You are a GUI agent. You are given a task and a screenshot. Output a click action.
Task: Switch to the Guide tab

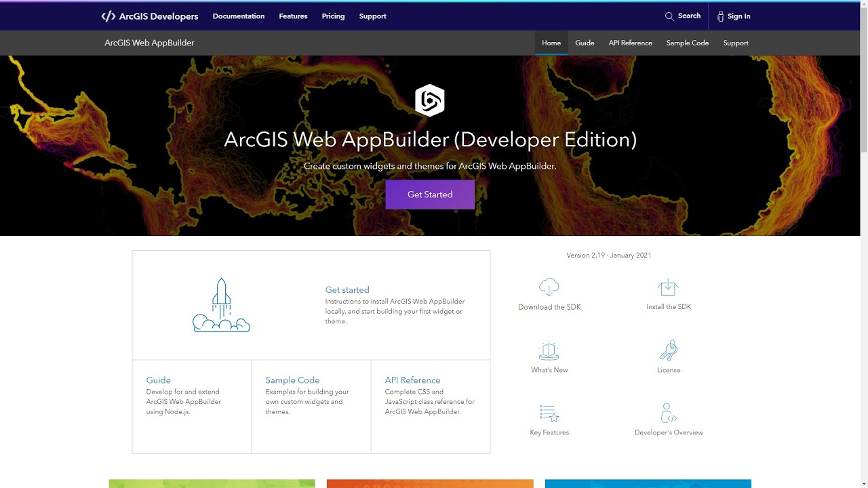(585, 43)
